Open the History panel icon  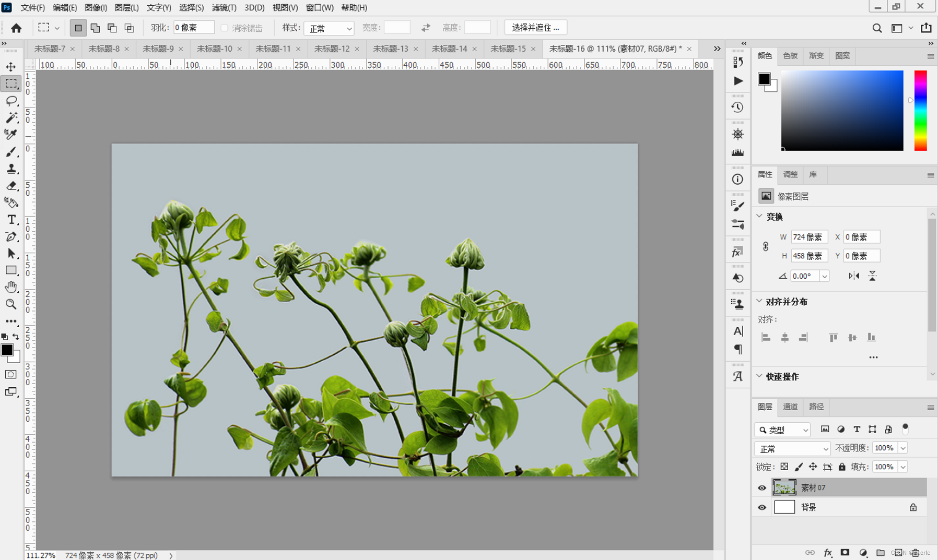(737, 108)
